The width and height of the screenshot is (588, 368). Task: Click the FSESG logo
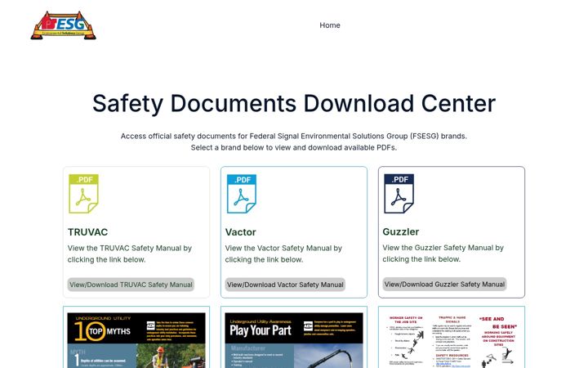pos(64,25)
